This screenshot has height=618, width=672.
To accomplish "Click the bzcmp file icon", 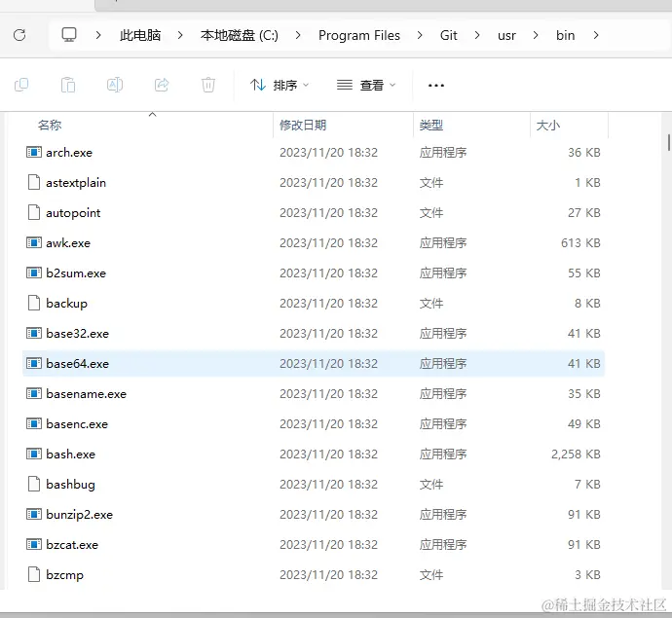I will click(34, 574).
